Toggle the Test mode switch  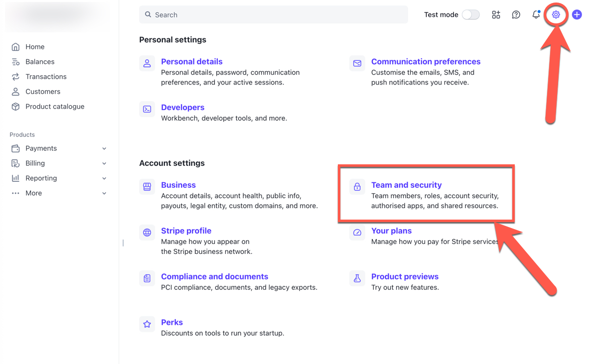click(x=471, y=15)
